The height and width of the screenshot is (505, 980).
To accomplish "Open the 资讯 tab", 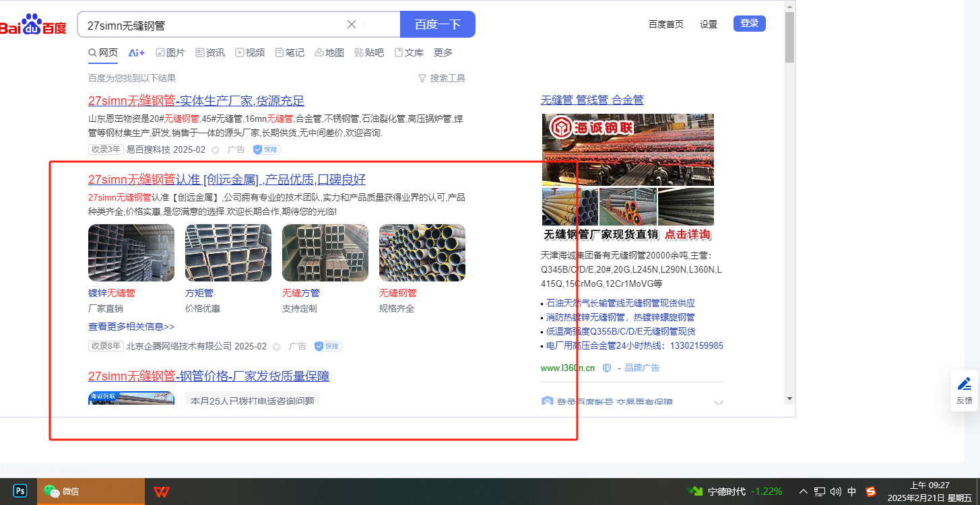I will (210, 53).
